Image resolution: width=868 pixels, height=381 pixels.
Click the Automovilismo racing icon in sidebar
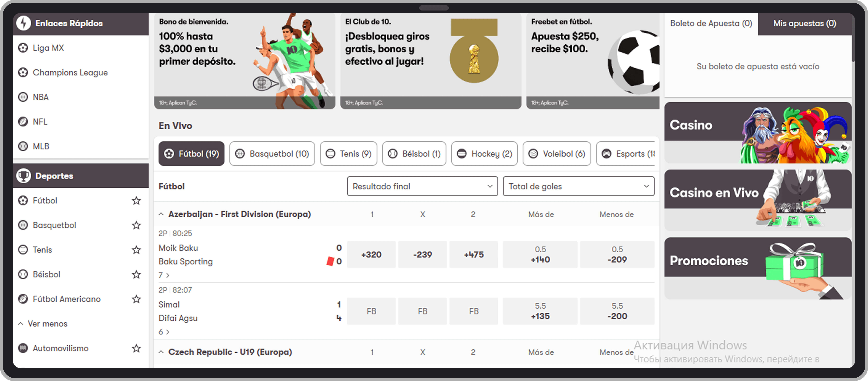pos(23,348)
